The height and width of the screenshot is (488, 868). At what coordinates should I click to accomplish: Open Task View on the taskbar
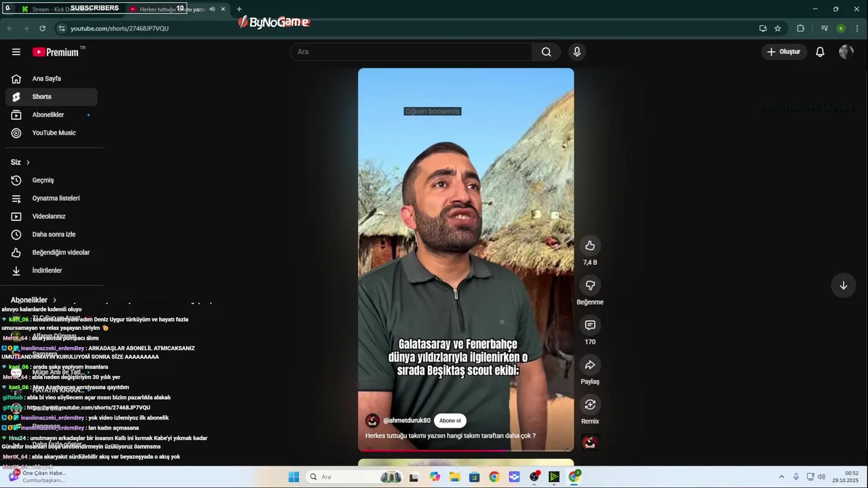click(x=414, y=477)
